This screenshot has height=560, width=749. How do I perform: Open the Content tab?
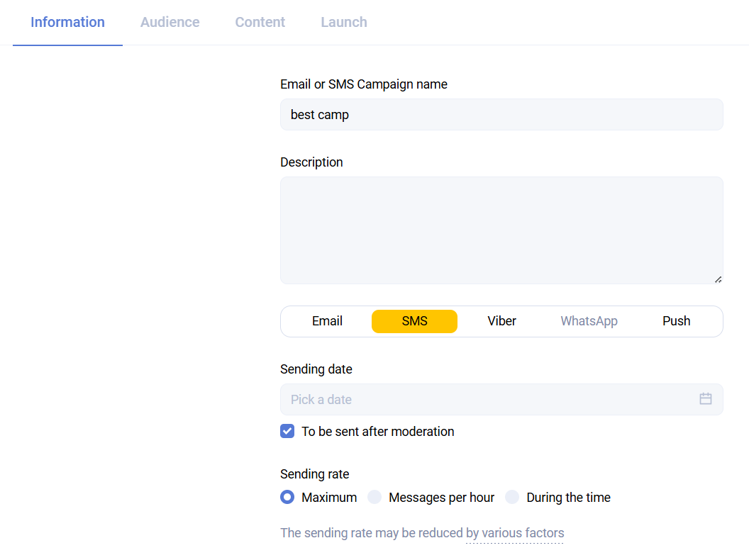click(x=260, y=22)
